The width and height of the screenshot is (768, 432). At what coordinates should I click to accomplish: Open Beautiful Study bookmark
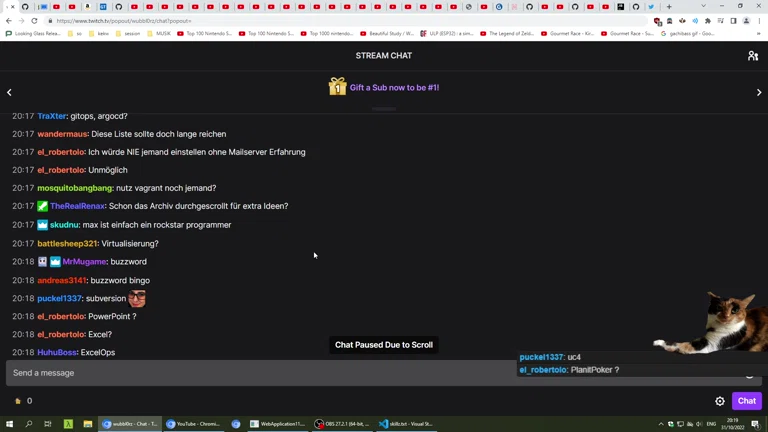[387, 34]
